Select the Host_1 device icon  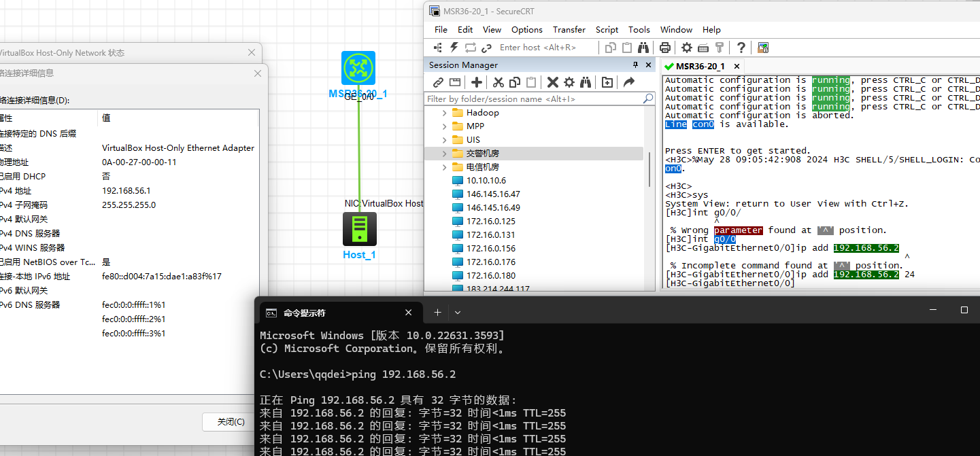[359, 229]
